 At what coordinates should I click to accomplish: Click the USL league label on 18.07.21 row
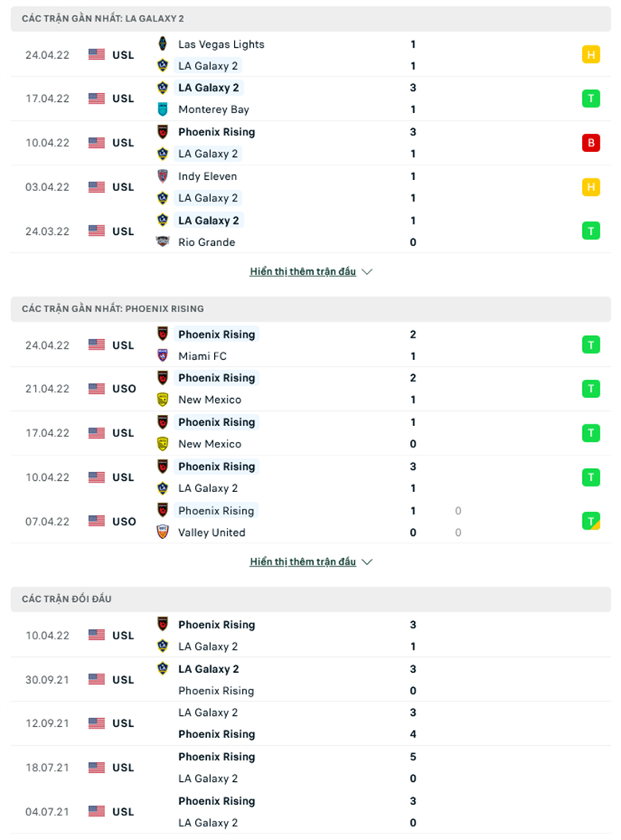(123, 768)
